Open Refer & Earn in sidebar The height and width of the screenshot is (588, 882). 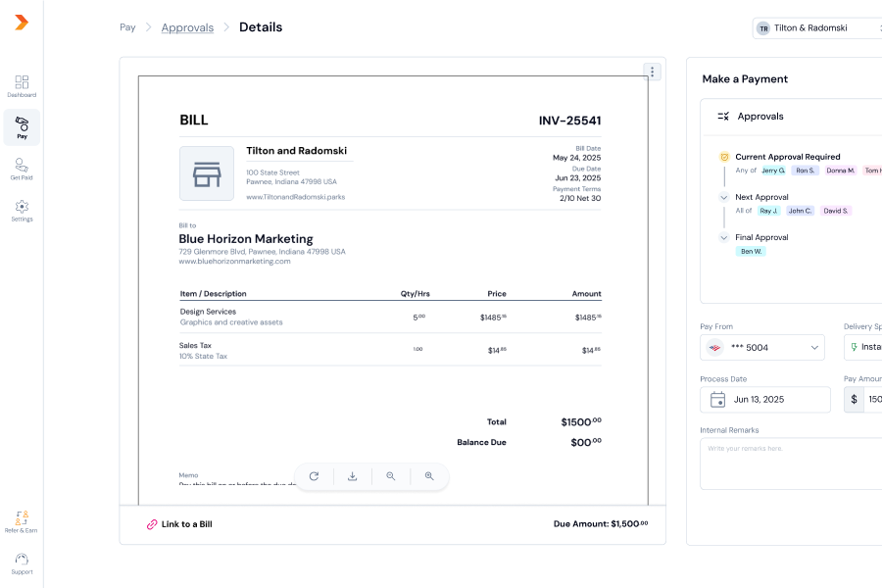[22, 520]
